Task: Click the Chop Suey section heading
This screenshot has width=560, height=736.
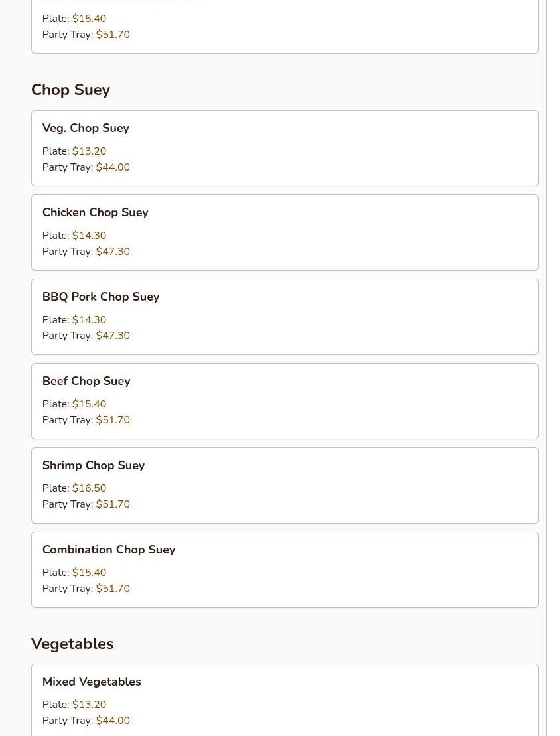Action: pos(70,90)
